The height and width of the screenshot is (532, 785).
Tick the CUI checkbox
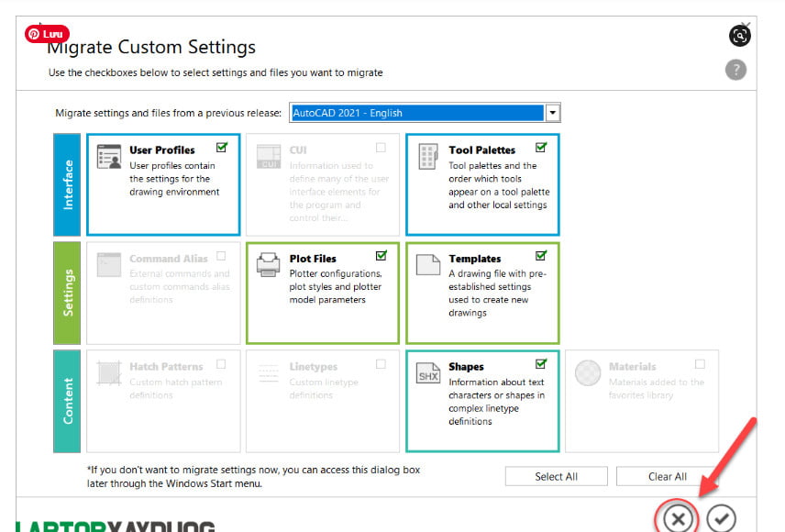click(381, 148)
